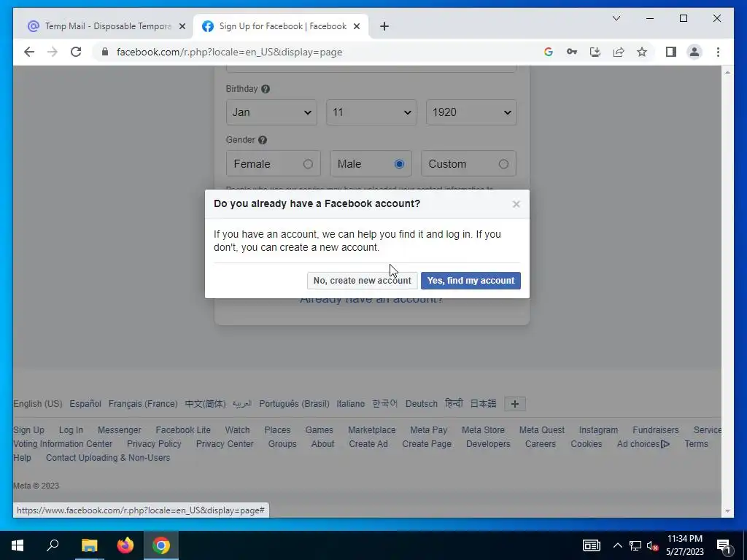Click the browser forward arrow
The width and height of the screenshot is (747, 560).
[x=53, y=52]
